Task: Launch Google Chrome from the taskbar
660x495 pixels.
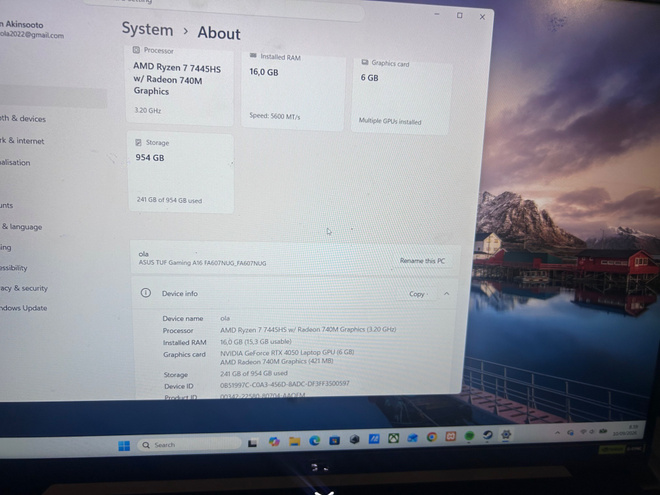Action: click(x=431, y=437)
